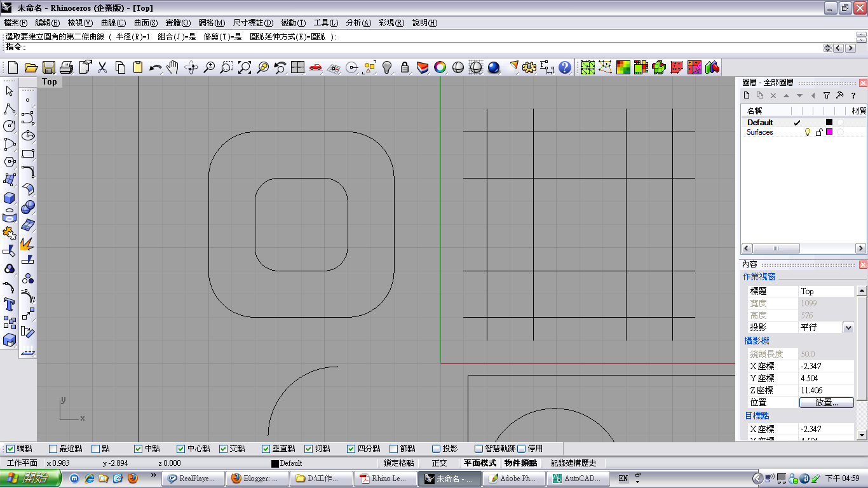The height and width of the screenshot is (488, 868).
Task: Open the 尺寸標註(D) menu
Action: pos(253,23)
